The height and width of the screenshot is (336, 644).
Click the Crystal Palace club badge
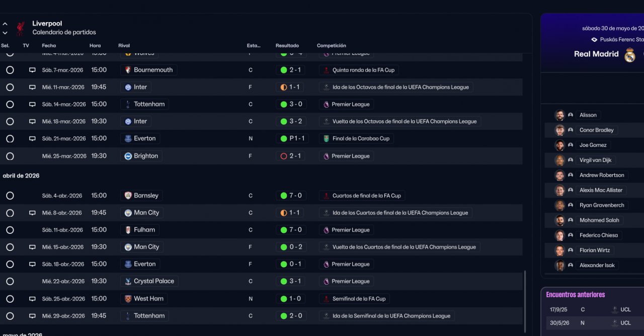[128, 281]
